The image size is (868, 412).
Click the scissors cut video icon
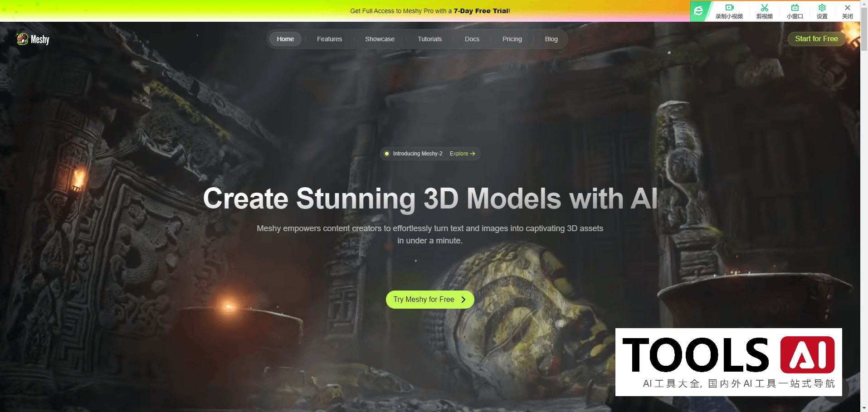[764, 8]
